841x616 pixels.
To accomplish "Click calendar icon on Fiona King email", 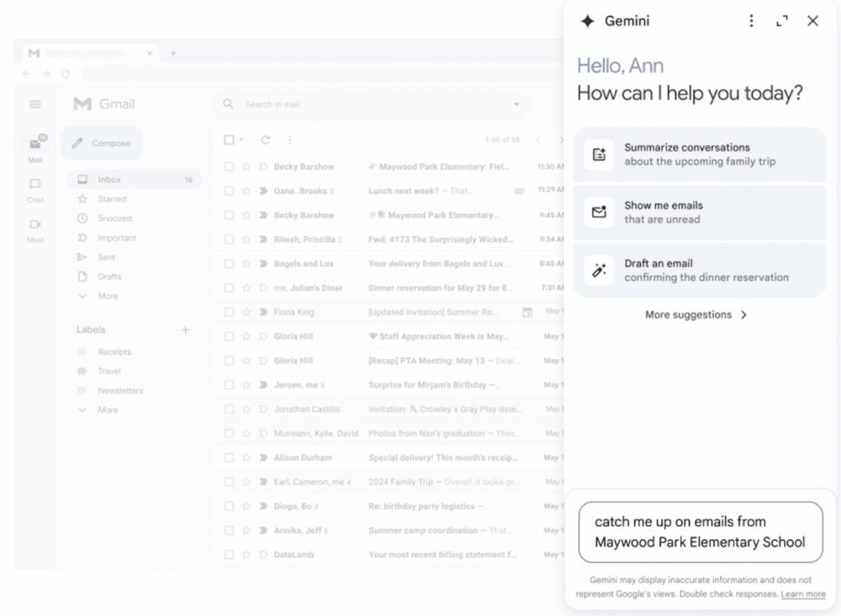I will coord(527,312).
